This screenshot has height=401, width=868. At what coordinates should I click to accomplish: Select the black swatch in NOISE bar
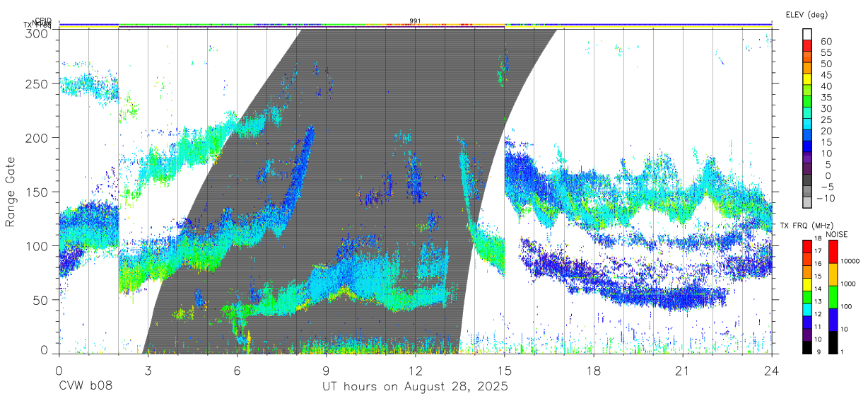[x=833, y=341]
